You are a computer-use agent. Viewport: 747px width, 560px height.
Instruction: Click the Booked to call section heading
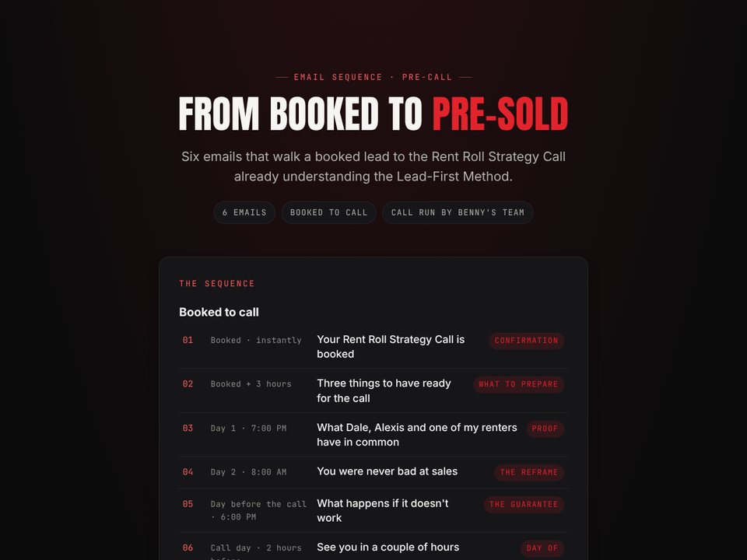219,313
